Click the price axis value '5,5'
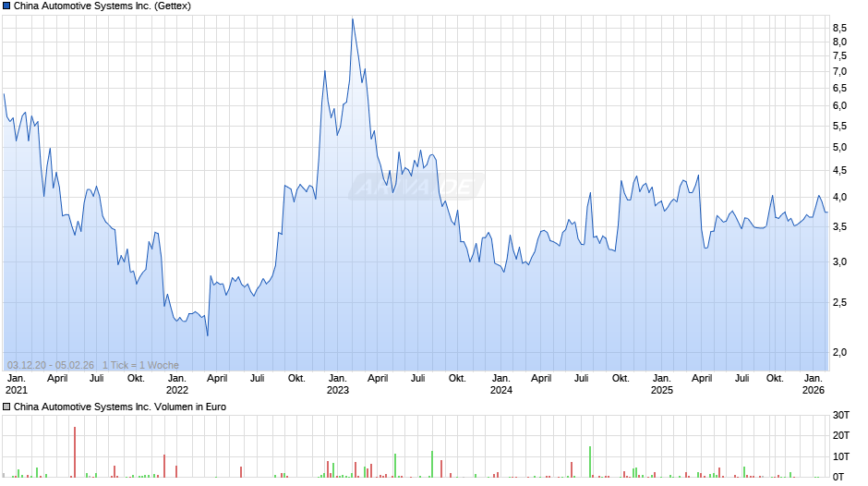 pyautogui.click(x=839, y=126)
